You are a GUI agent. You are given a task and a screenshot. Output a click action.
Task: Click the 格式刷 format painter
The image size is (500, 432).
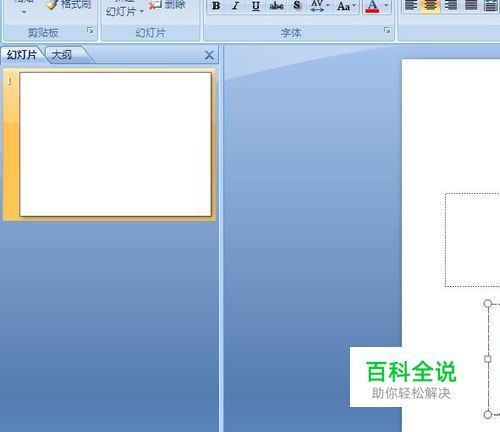(69, 5)
